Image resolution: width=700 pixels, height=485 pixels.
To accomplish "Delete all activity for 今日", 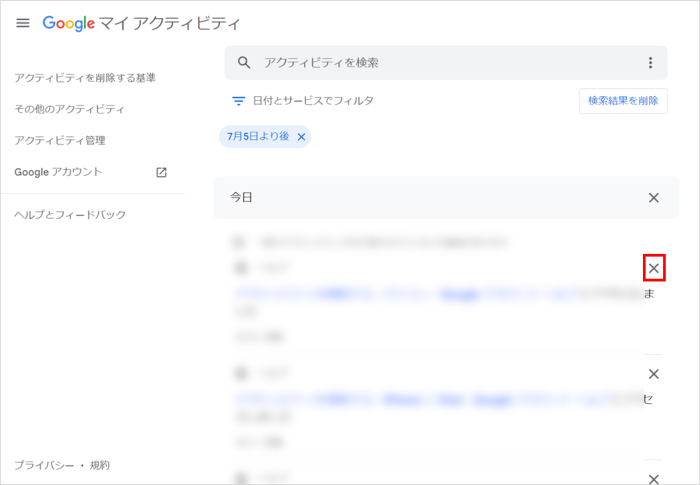I will [x=653, y=198].
